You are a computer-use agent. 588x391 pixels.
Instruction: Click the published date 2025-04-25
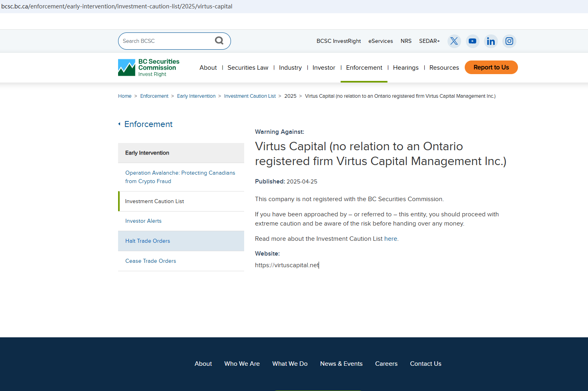302,181
